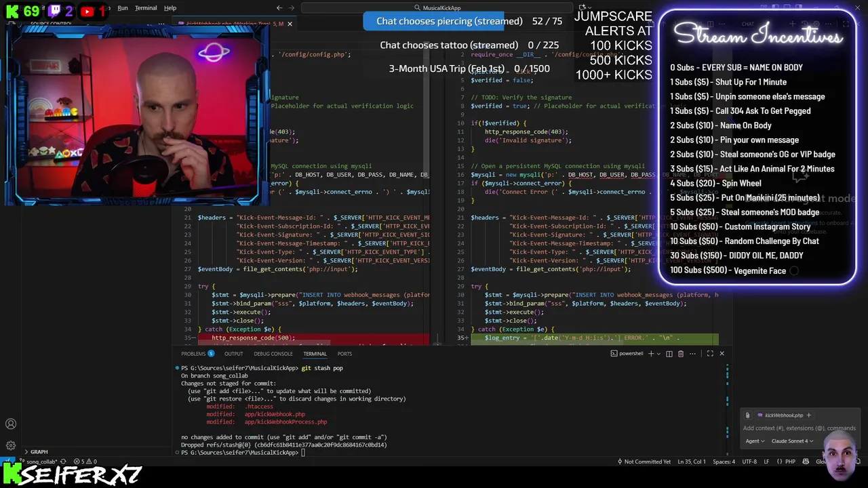Viewport: 868px width, 488px height.
Task: Switch to the Debug Console tab
Action: pyautogui.click(x=273, y=354)
